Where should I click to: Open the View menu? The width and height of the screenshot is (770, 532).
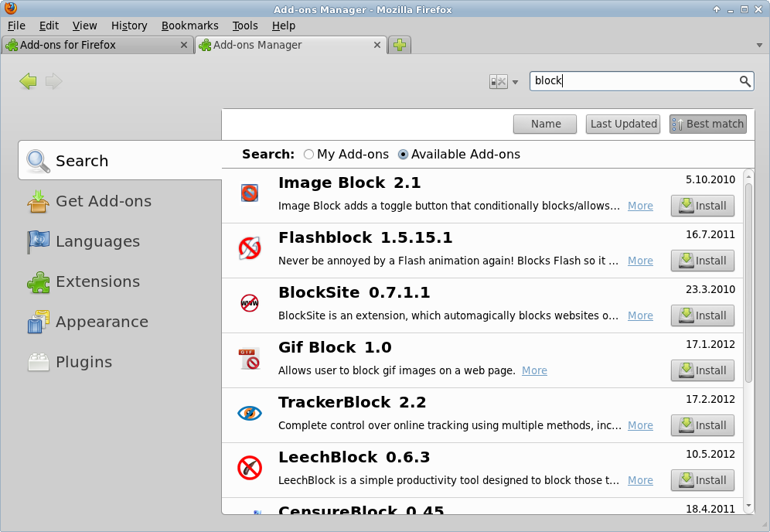[84, 26]
